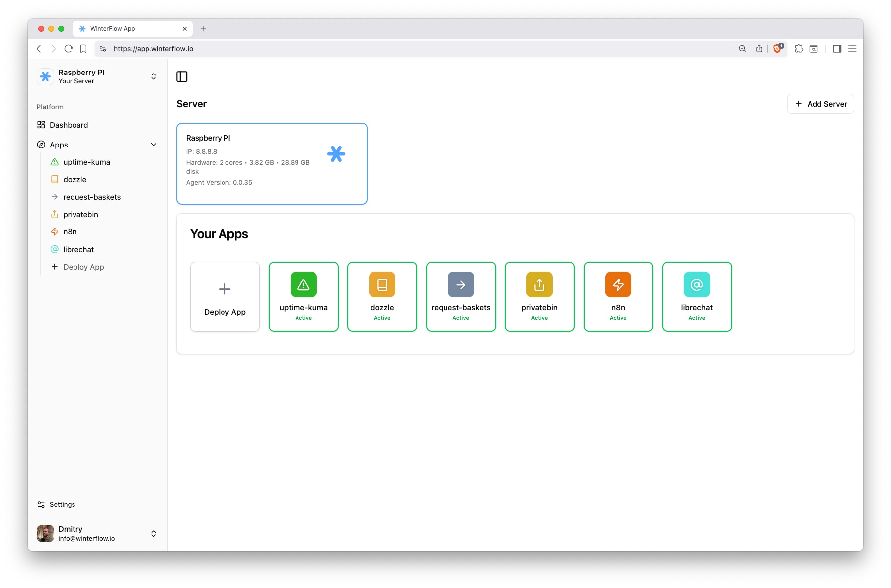Click the "Agent Version: 0.0.35" text
This screenshot has height=588, width=891.
click(219, 182)
